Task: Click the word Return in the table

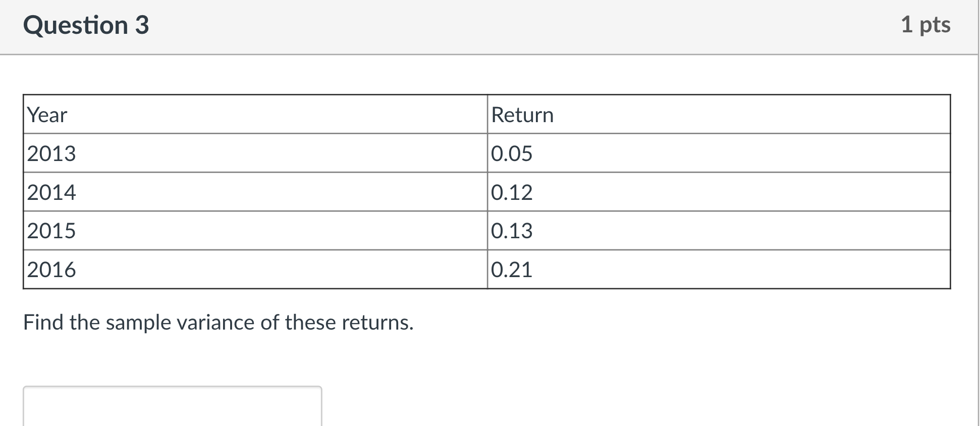Action: coord(522,115)
